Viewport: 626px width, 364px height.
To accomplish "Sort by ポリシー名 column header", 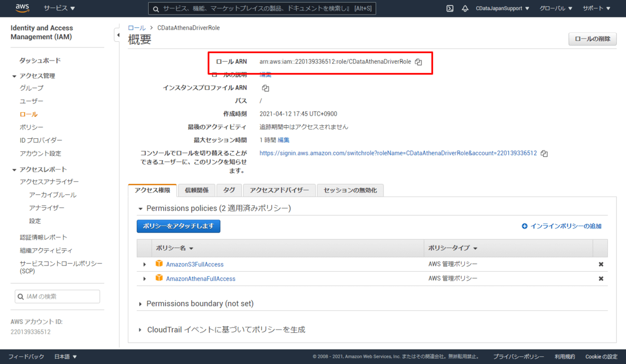I will coord(175,248).
